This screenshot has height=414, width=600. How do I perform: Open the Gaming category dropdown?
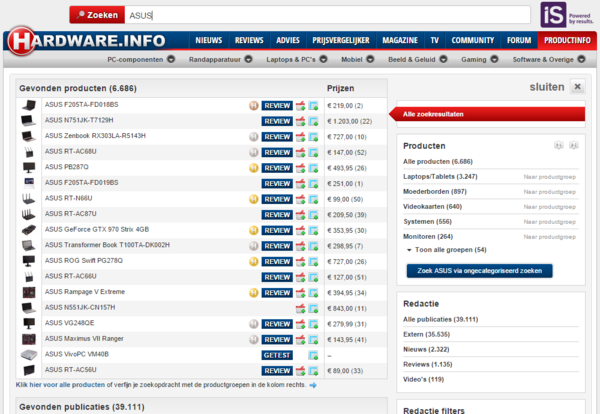[x=494, y=60]
